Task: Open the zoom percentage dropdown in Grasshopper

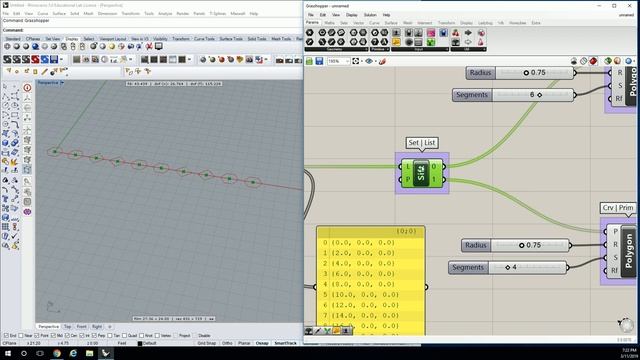Action: [347, 61]
